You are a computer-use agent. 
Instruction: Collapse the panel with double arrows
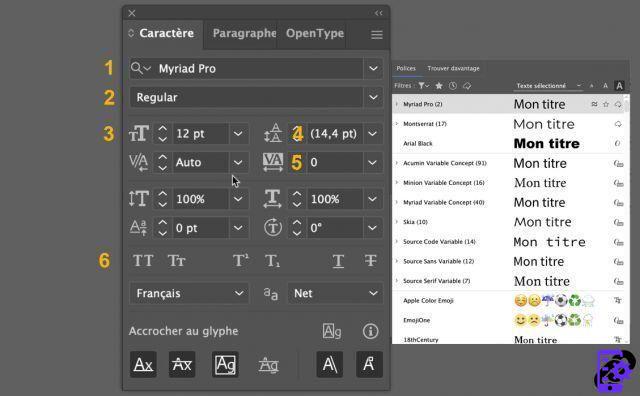[378, 13]
